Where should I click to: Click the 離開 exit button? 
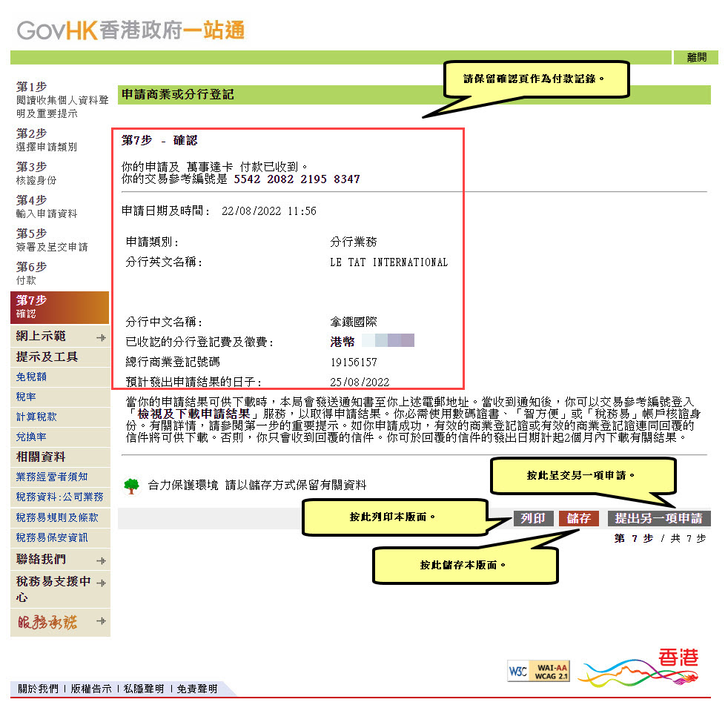tap(696, 57)
